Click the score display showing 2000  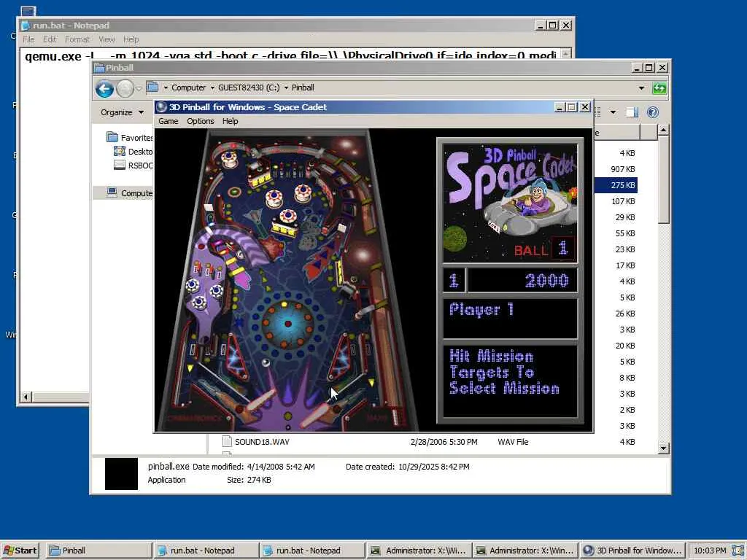point(522,281)
